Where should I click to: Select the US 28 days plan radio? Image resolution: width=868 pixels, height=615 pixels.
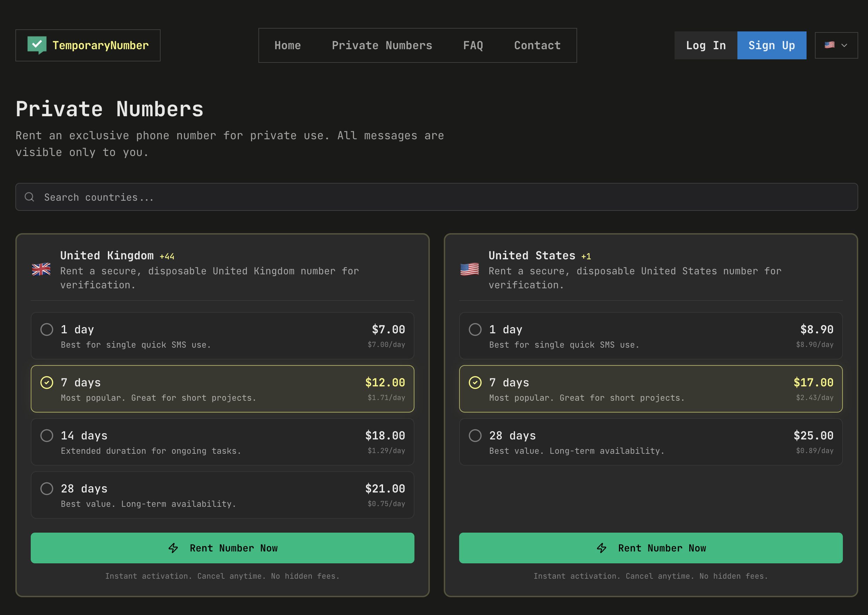(x=475, y=436)
